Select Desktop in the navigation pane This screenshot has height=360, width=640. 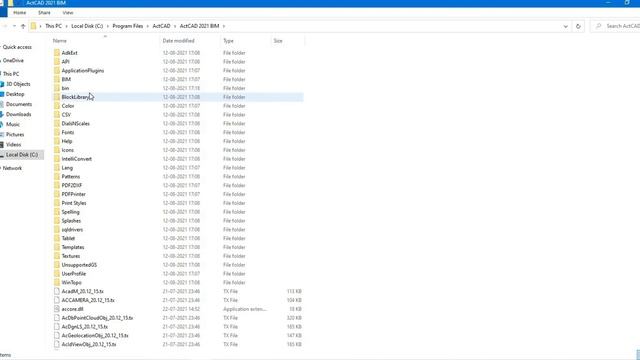[x=15, y=94]
